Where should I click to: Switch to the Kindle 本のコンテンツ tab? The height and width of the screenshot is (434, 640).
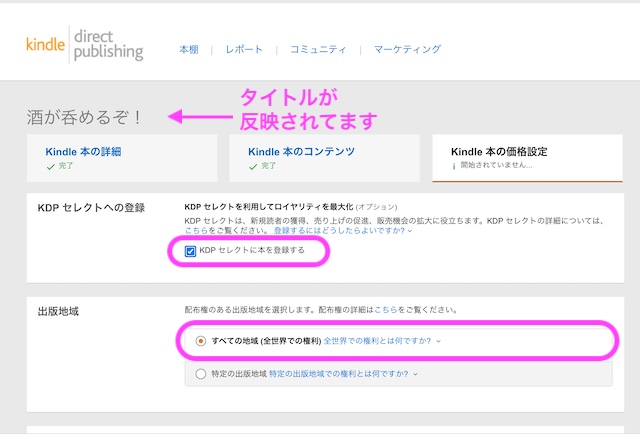tap(301, 152)
